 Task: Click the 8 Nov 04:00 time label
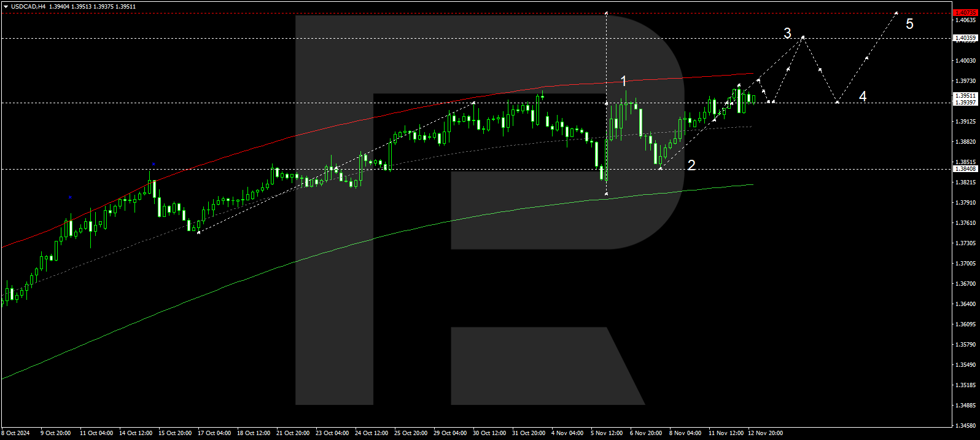click(x=685, y=433)
